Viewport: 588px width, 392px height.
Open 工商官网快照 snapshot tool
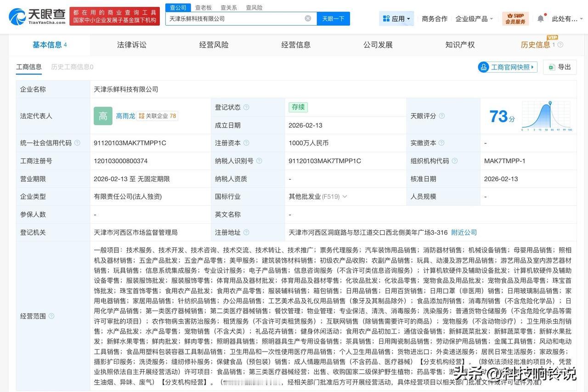[507, 67]
